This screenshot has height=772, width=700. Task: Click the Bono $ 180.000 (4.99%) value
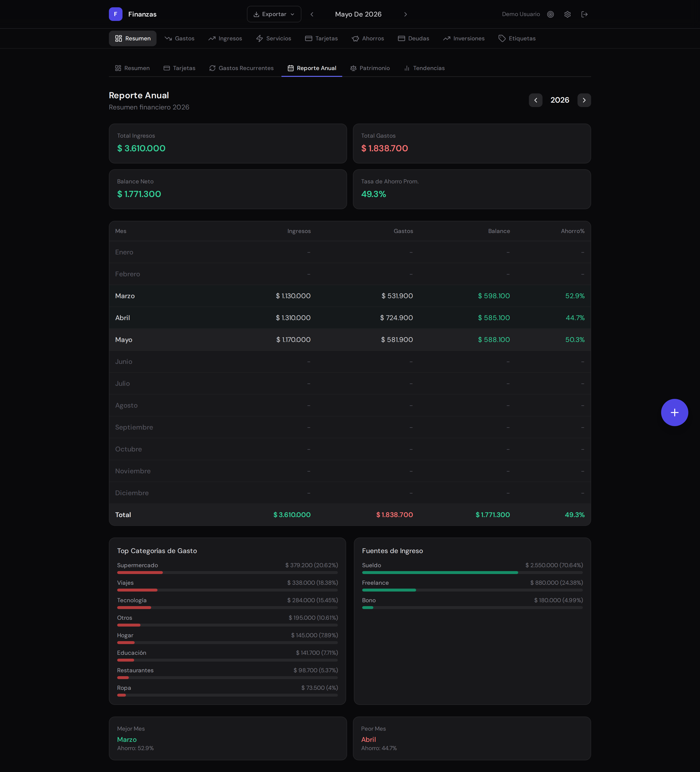pyautogui.click(x=558, y=600)
